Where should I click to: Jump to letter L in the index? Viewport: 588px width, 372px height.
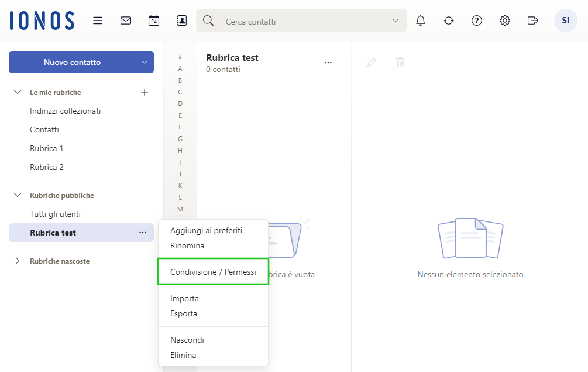coord(180,197)
